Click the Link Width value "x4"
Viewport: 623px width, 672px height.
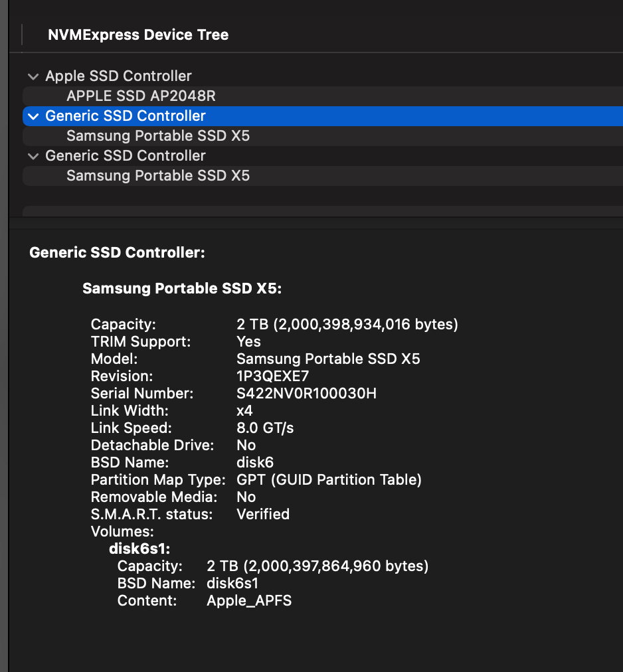pos(245,410)
